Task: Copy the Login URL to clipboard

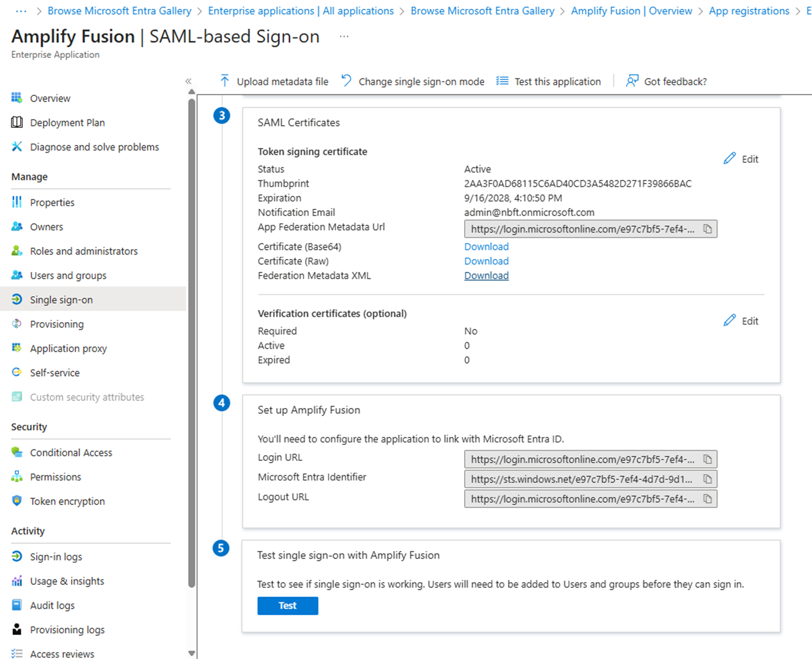Action: [x=707, y=459]
